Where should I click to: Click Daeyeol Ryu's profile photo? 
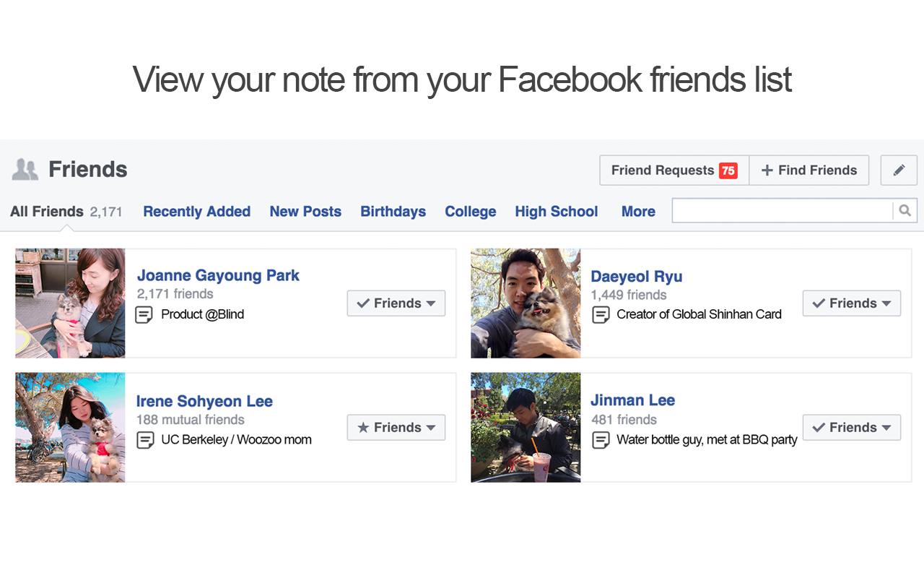tap(526, 303)
